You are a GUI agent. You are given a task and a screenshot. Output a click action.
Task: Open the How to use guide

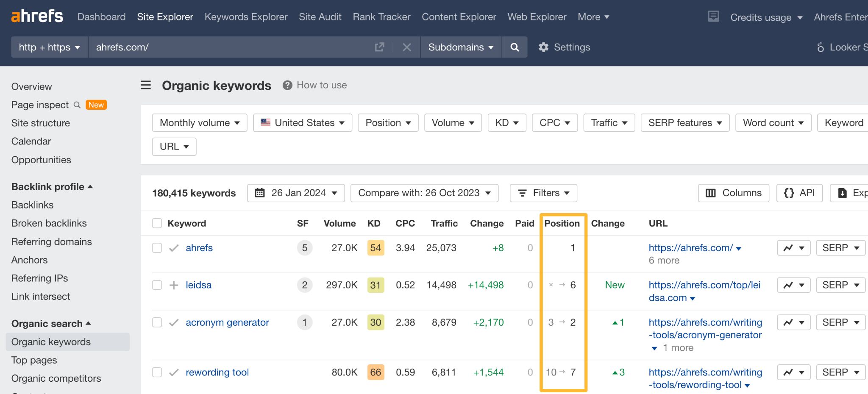click(314, 85)
